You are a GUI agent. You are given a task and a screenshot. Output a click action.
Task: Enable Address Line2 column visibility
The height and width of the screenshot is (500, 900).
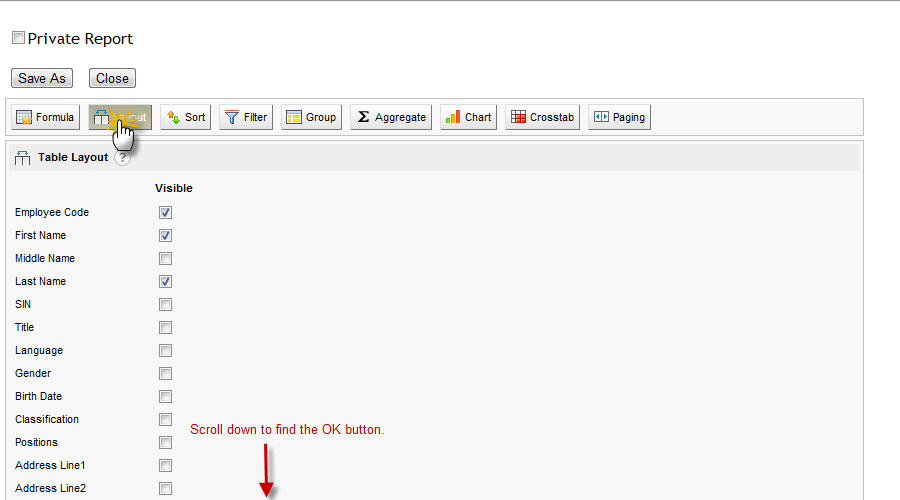165,488
